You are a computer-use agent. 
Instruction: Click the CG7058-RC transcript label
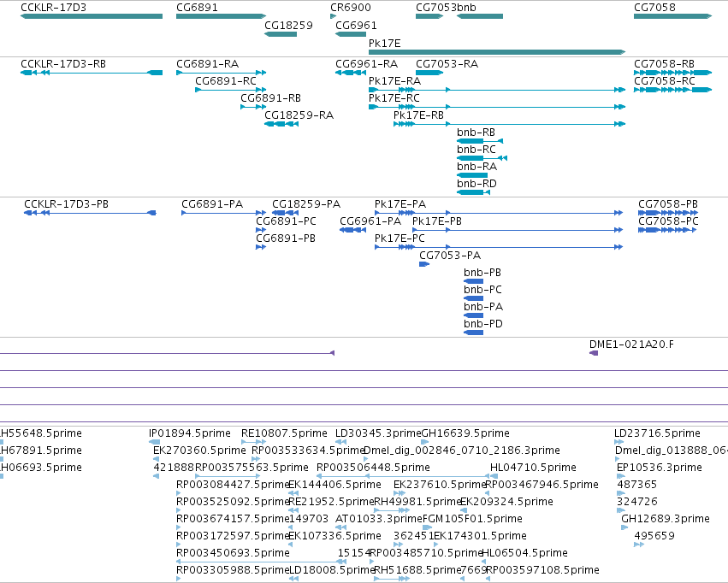(x=665, y=81)
